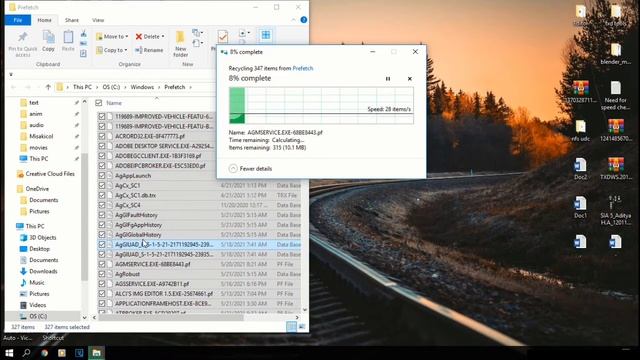Click the Copy ribbon icon
This screenshot has height=360, width=640.
point(48,38)
